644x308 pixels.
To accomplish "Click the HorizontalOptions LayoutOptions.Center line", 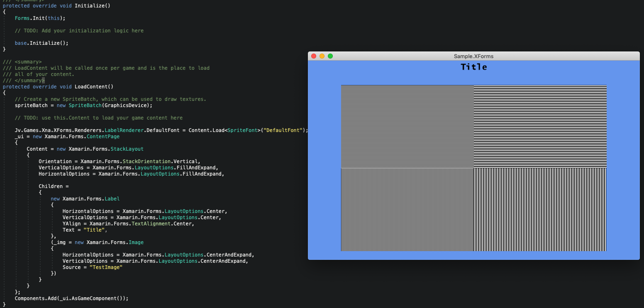I will [x=145, y=211].
